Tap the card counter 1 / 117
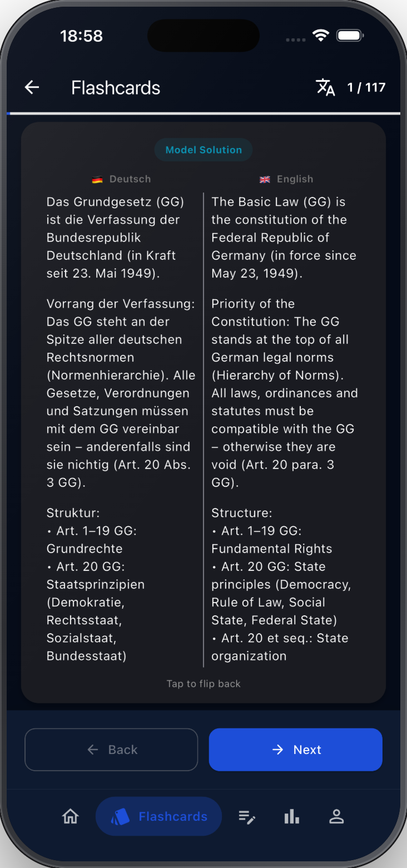The image size is (407, 868). pyautogui.click(x=366, y=87)
